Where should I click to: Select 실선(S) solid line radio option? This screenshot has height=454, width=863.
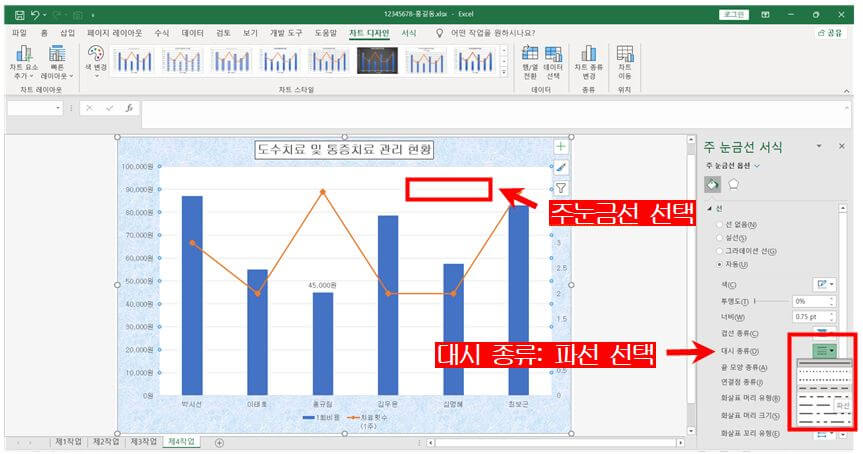coord(719,238)
